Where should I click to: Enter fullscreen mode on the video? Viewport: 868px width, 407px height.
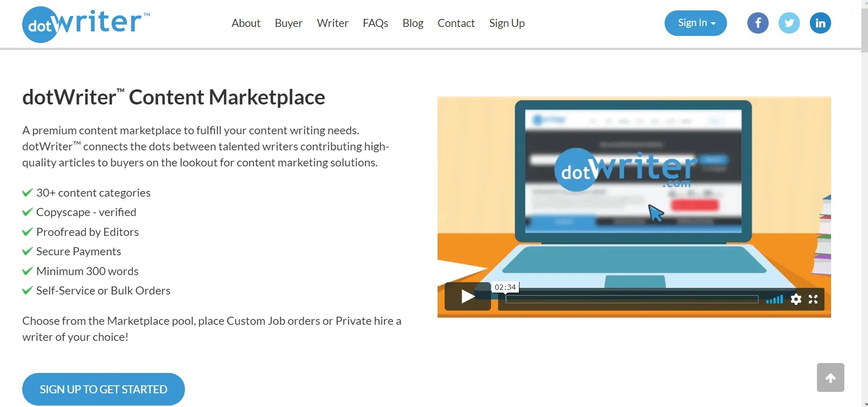point(813,299)
